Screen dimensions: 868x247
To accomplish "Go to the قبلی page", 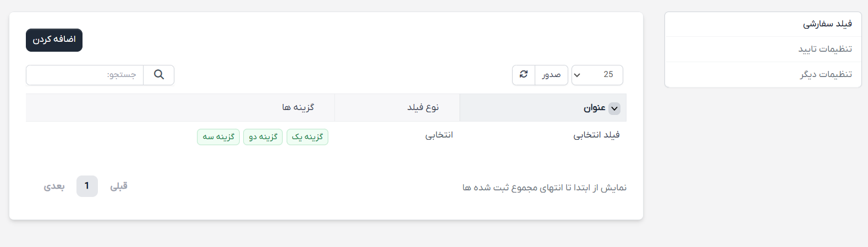I will [119, 186].
